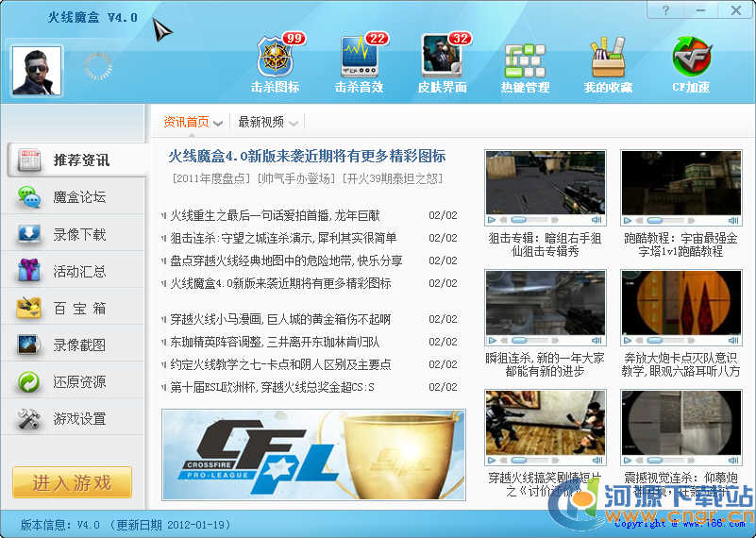Play the 跑酷教程 video via play arrow

(x=629, y=220)
